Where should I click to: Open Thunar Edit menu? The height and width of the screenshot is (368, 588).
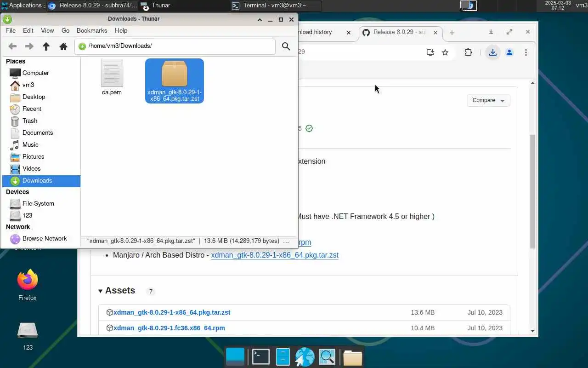(x=28, y=30)
